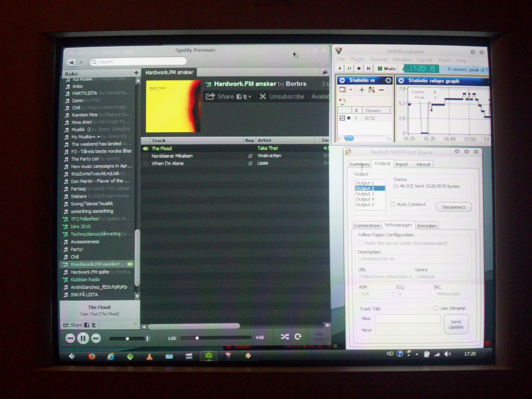Click the Now track title field
Image resolution: width=532 pixels, height=399 pixels.
coord(407,319)
